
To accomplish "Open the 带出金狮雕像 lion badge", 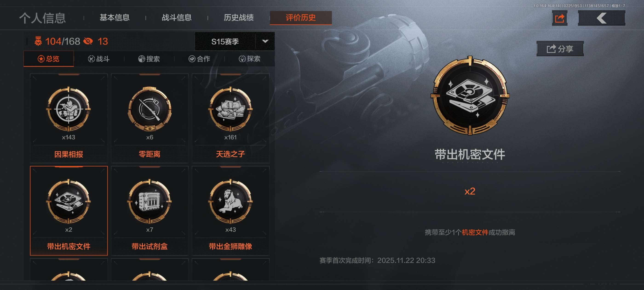I will point(230,211).
